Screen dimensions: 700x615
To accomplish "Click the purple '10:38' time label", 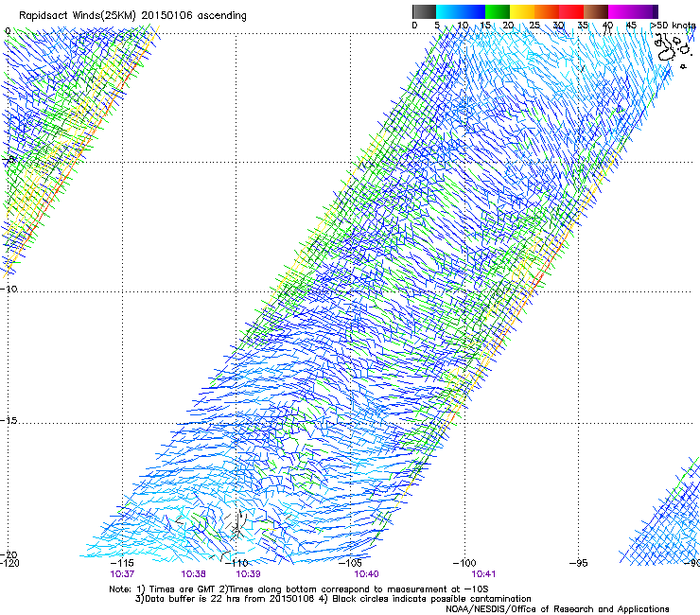I will 193,574.
